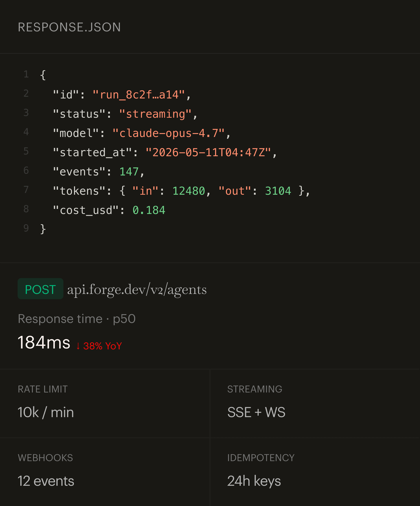
Task: Select the 184ms response time value
Action: pos(44,342)
